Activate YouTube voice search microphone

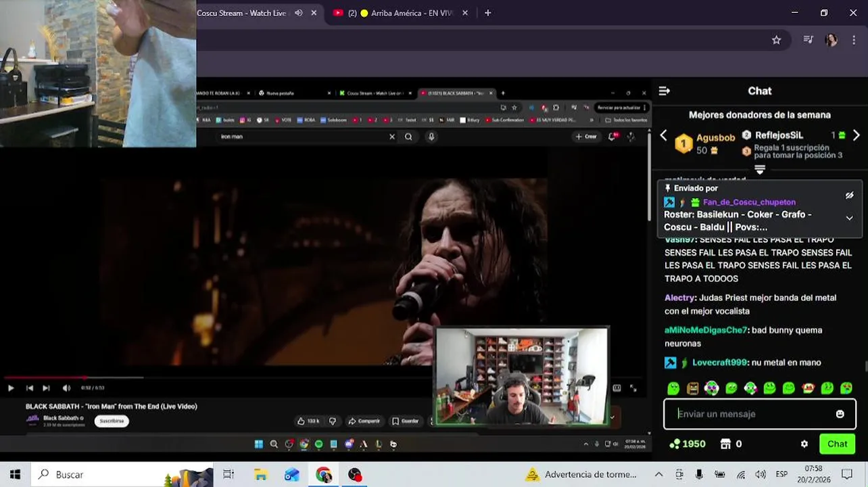[431, 137]
